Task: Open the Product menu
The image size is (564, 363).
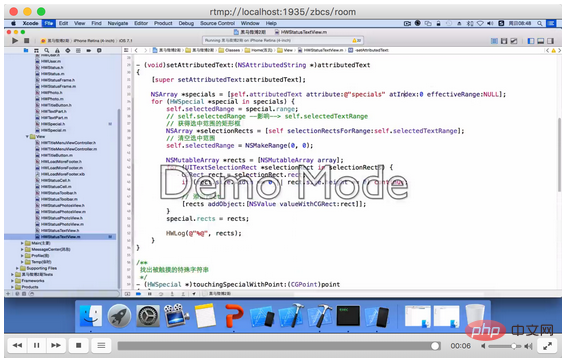Action: click(163, 23)
